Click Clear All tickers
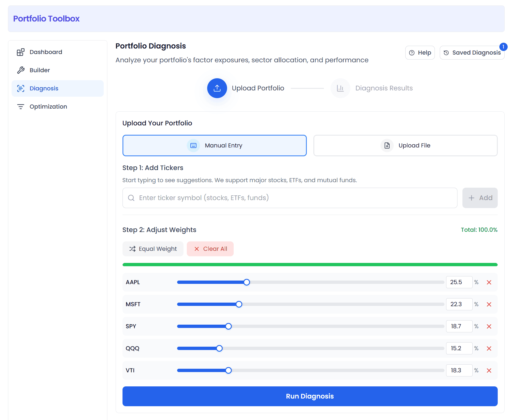 tap(210, 249)
